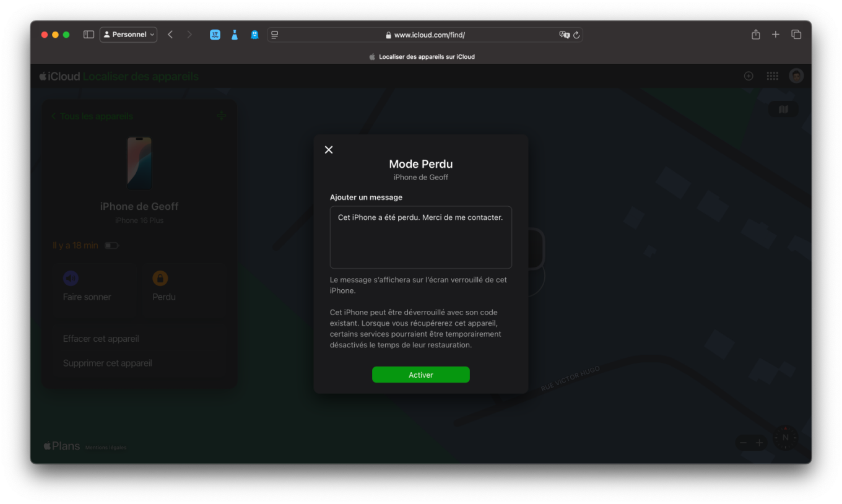Click the 'RUE VICTOR HUGO' map label
The width and height of the screenshot is (842, 504).
[x=570, y=378]
